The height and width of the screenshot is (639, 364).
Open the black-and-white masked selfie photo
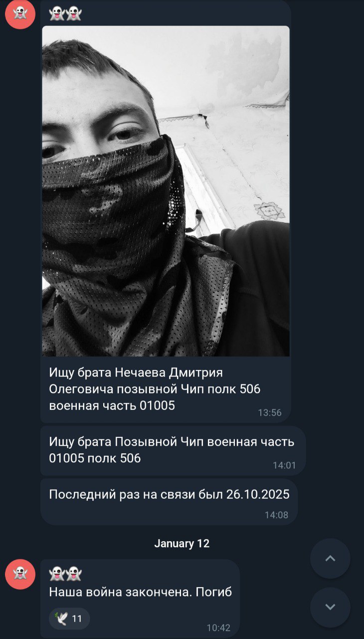(x=166, y=191)
